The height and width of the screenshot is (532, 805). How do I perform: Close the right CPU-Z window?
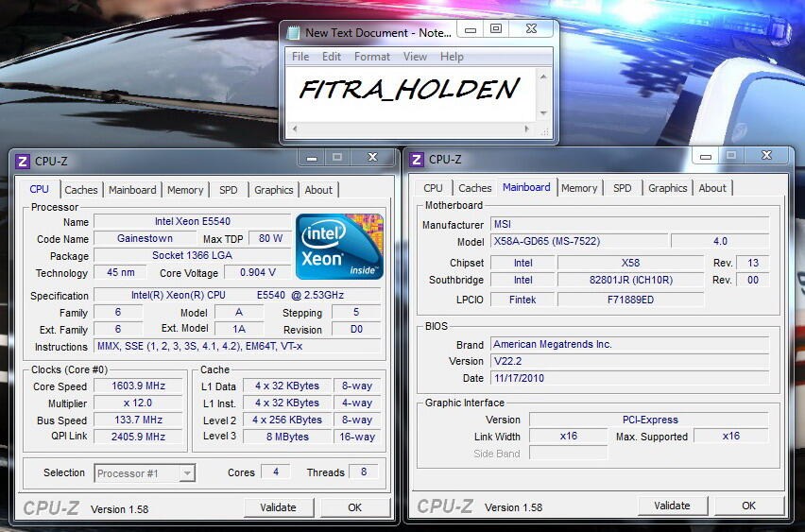[x=766, y=155]
